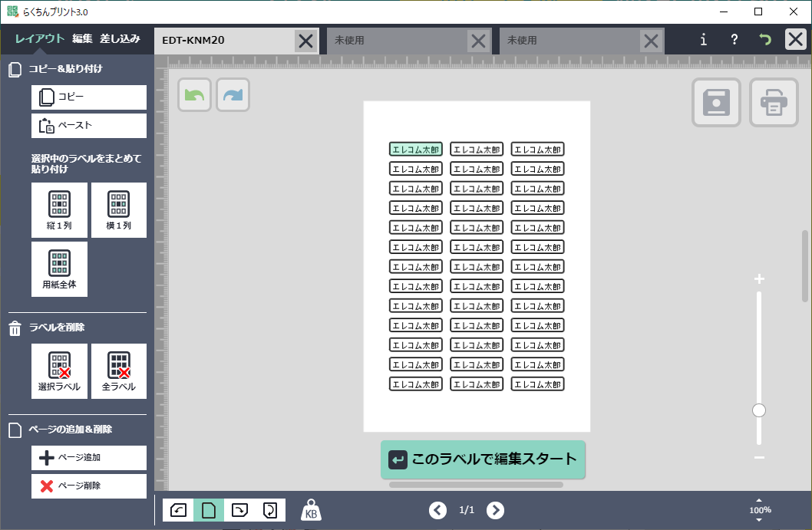Image resolution: width=812 pixels, height=530 pixels.
Task: Click the ページ追加 button
Action: click(x=89, y=458)
